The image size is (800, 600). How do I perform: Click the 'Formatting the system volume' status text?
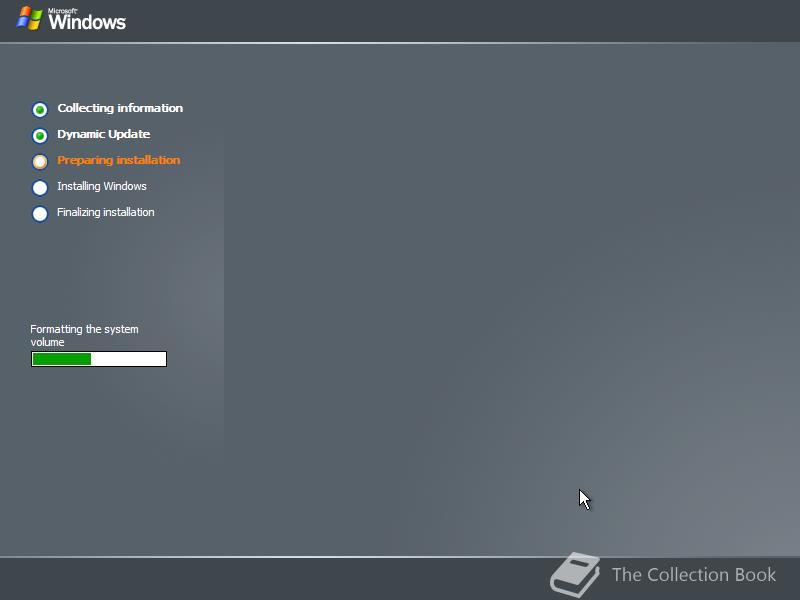[84, 336]
